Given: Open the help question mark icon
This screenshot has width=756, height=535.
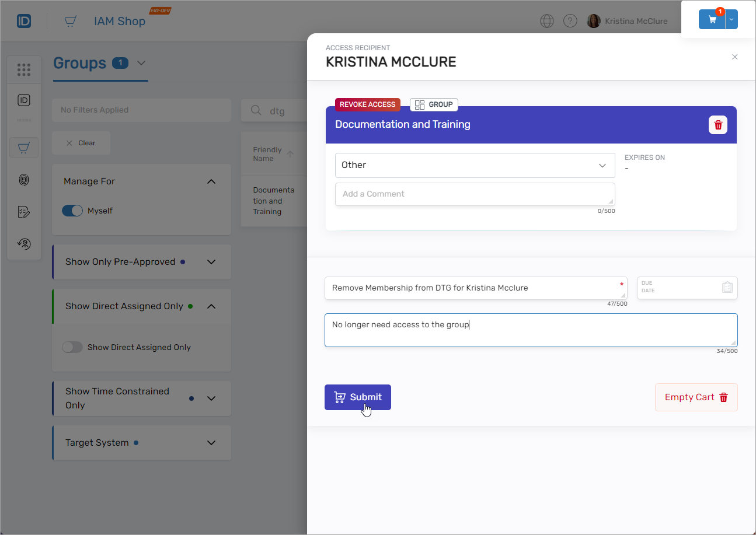Looking at the screenshot, I should pyautogui.click(x=570, y=21).
